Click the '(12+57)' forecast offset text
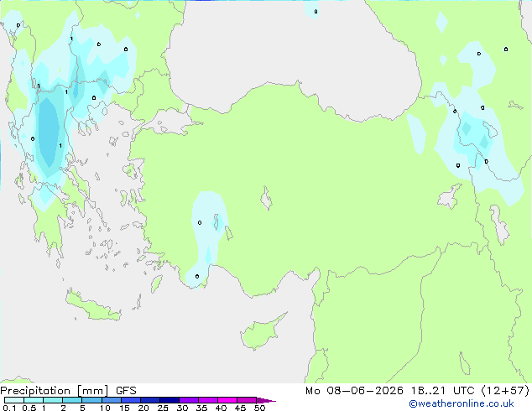 [505, 391]
